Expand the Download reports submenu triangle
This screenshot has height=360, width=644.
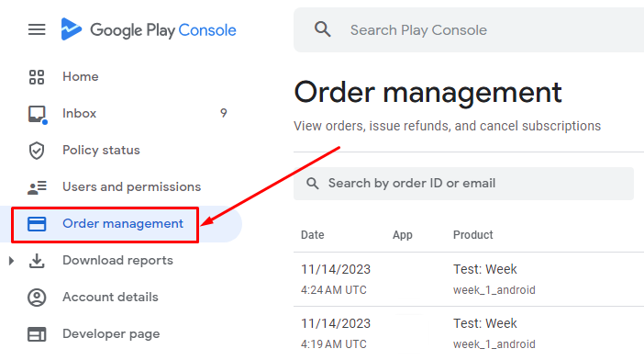click(12, 261)
